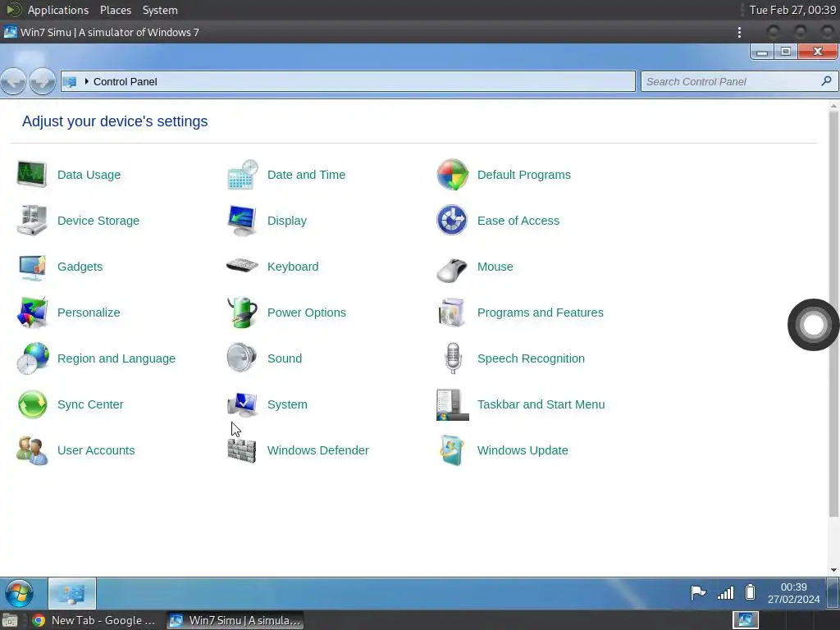Click the Personalize icon
840x630 pixels.
pos(32,313)
